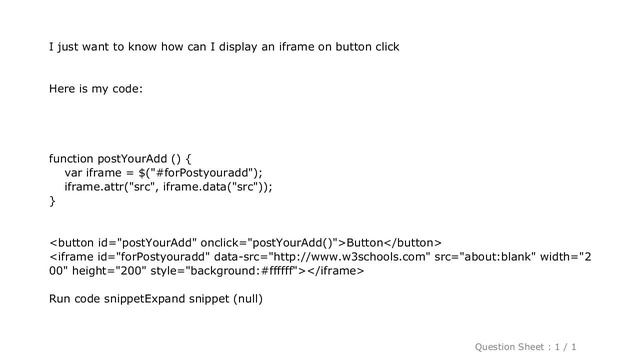The height and width of the screenshot is (360, 640).
Task: Click the iframe id="forPostyouradd" attribute
Action: (x=153, y=257)
